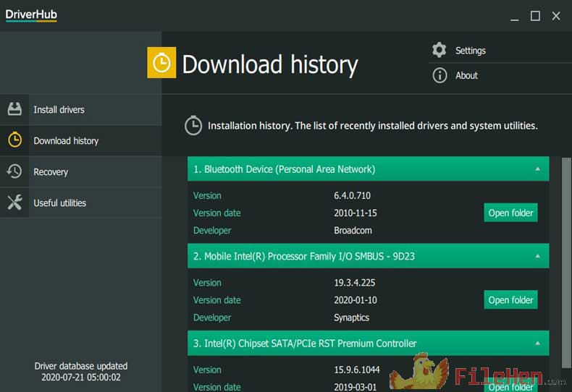Screen dimensions: 572x392
Task: Minimize the DriverHub window
Action: [x=514, y=16]
